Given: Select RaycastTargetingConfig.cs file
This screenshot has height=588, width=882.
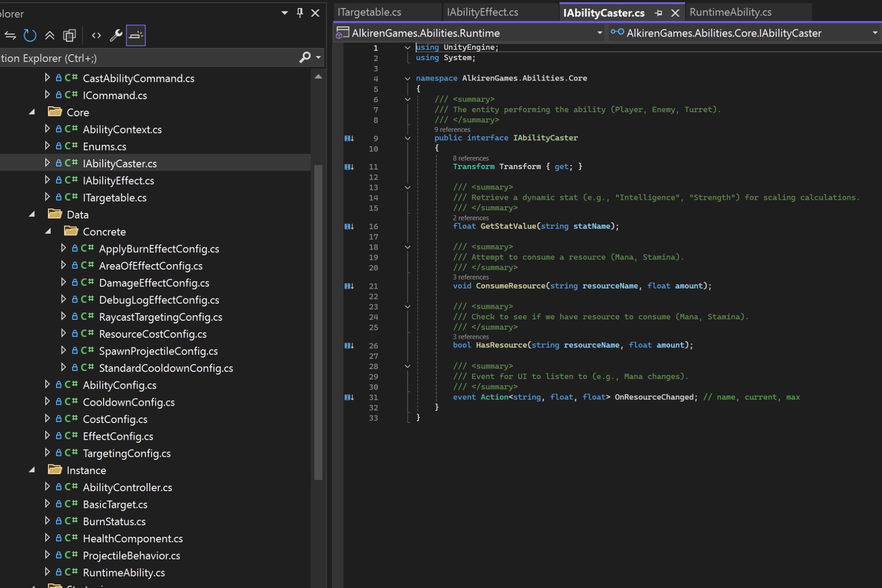Looking at the screenshot, I should (161, 317).
